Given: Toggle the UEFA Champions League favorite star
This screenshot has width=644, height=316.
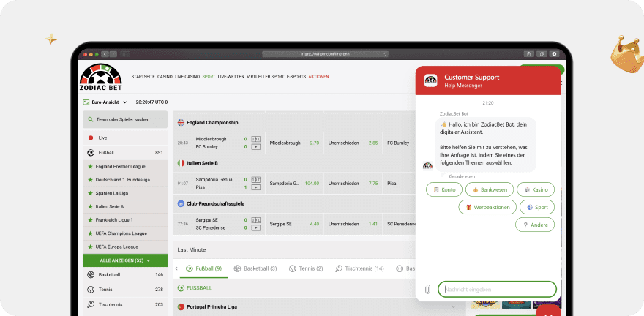Looking at the screenshot, I should (x=90, y=233).
